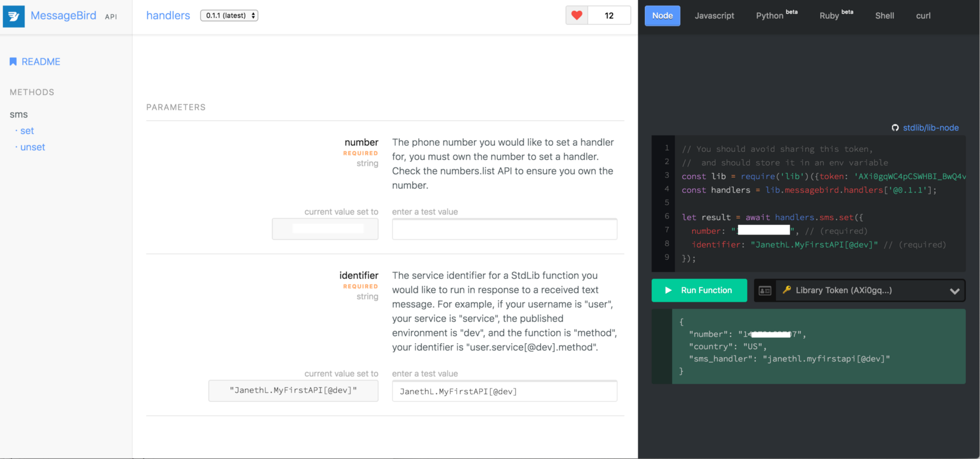This screenshot has width=980, height=459.
Task: Click the current identifier value "JanethL.MyFirstAPI[@dev]"
Action: (293, 390)
